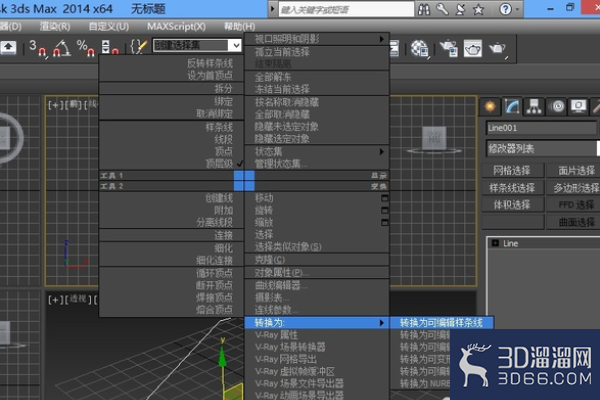
Task: Click the Render Production teapot icon
Action: coord(497,49)
